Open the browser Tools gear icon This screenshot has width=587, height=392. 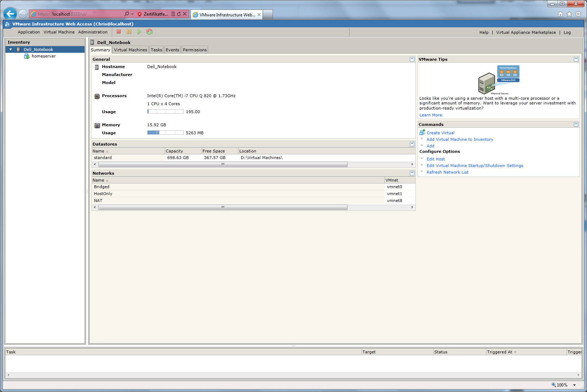(x=578, y=14)
